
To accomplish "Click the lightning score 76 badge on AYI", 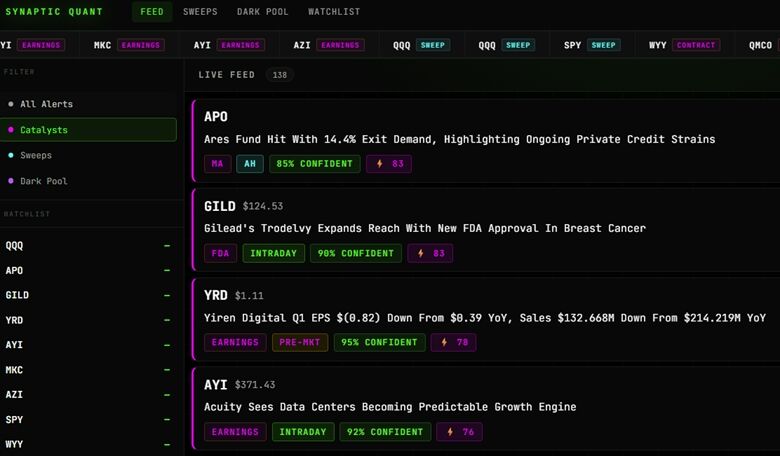I will (459, 432).
